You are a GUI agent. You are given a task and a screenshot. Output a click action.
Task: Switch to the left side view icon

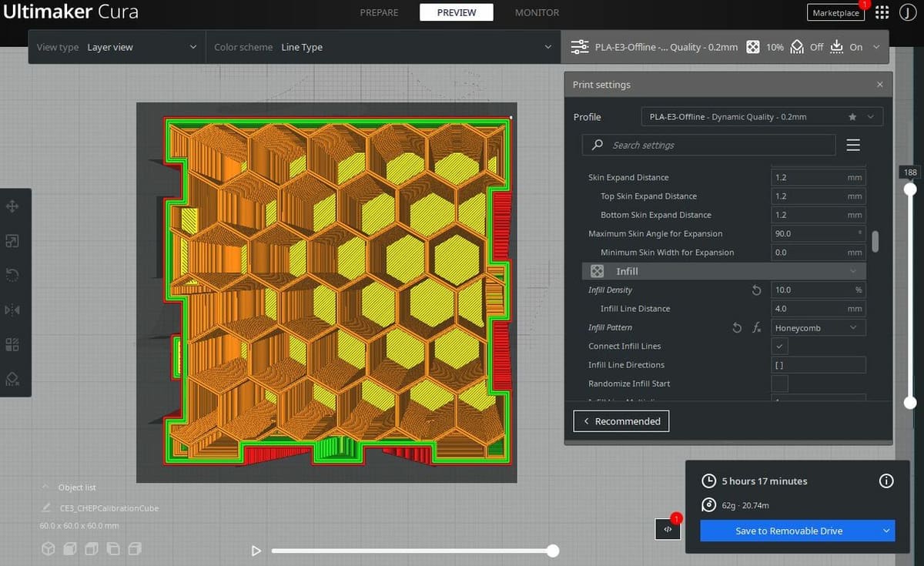(114, 549)
